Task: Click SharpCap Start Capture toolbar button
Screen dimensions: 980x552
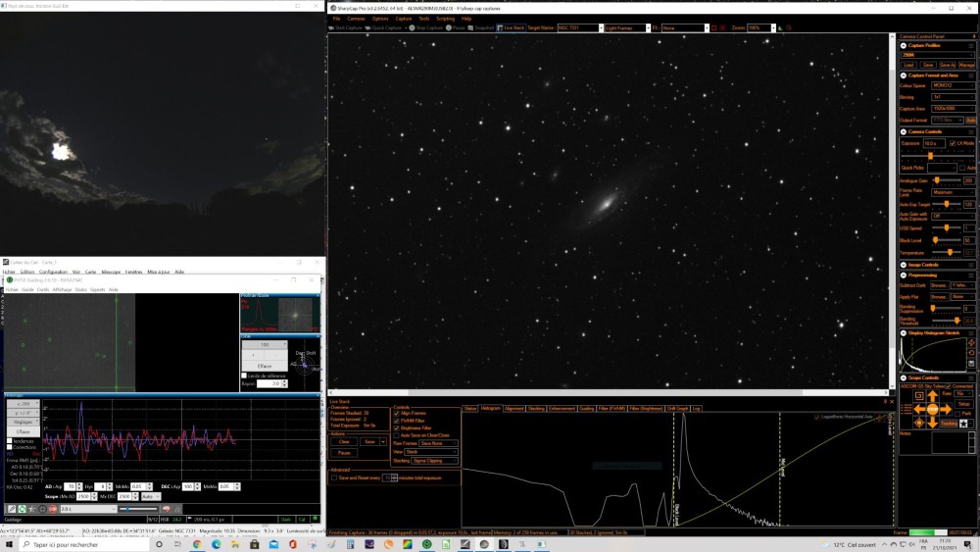Action: click(x=344, y=28)
